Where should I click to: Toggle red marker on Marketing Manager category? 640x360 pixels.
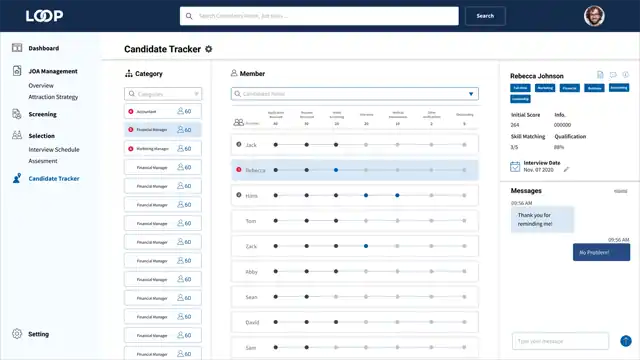[131, 149]
